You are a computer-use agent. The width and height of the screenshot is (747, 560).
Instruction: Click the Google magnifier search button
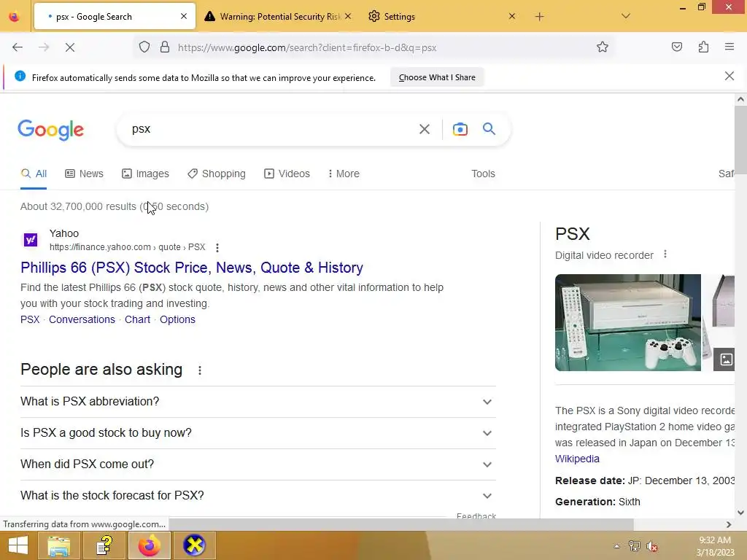[x=489, y=128]
